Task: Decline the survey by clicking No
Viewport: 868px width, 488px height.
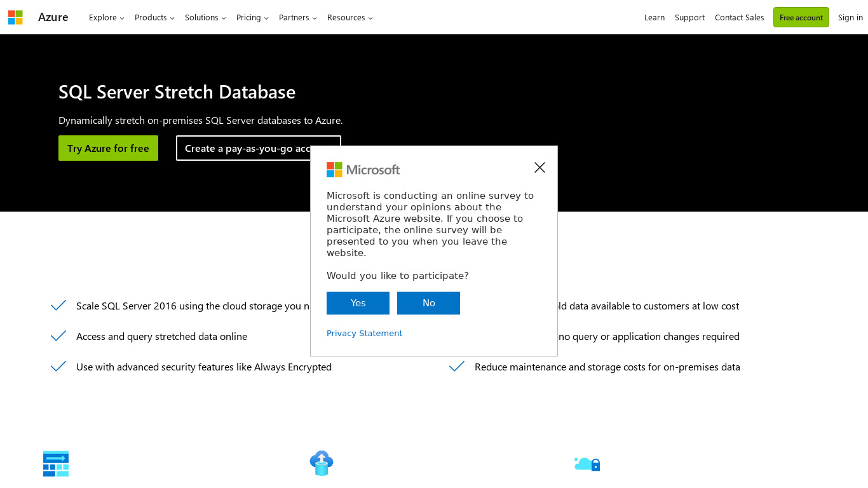Action: 428,303
